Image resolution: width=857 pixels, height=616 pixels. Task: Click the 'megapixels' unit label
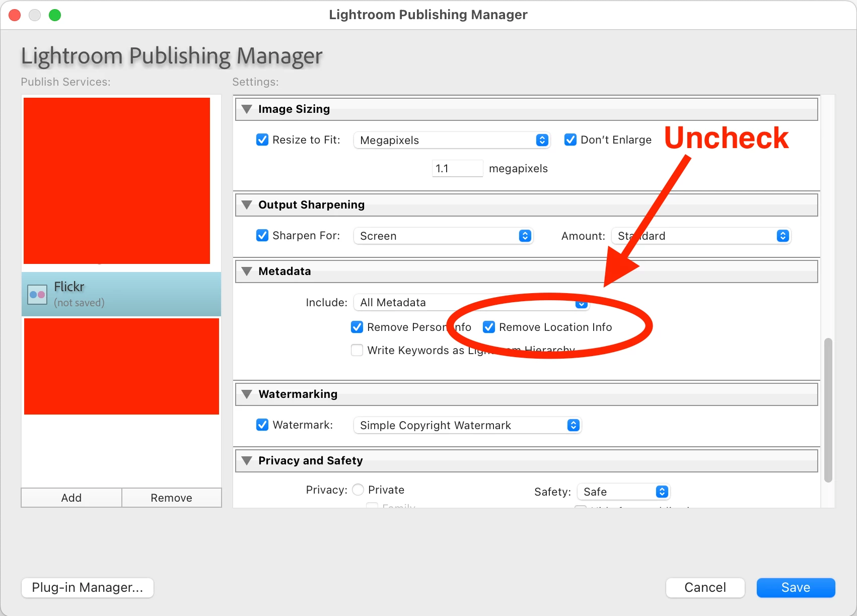click(x=518, y=168)
